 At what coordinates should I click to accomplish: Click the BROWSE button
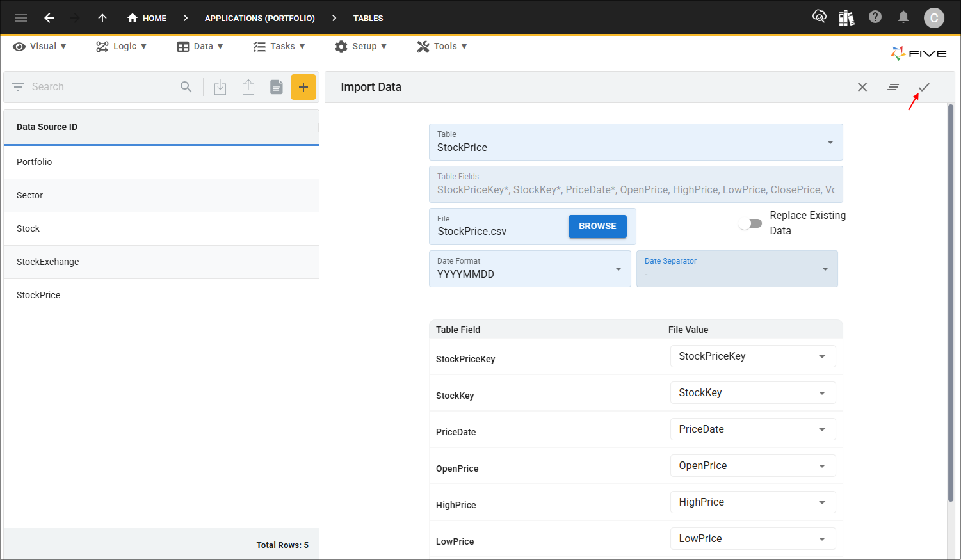click(x=597, y=226)
